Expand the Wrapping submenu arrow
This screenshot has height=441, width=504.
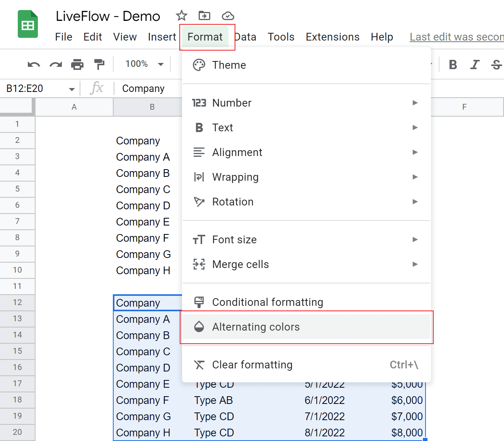(415, 177)
